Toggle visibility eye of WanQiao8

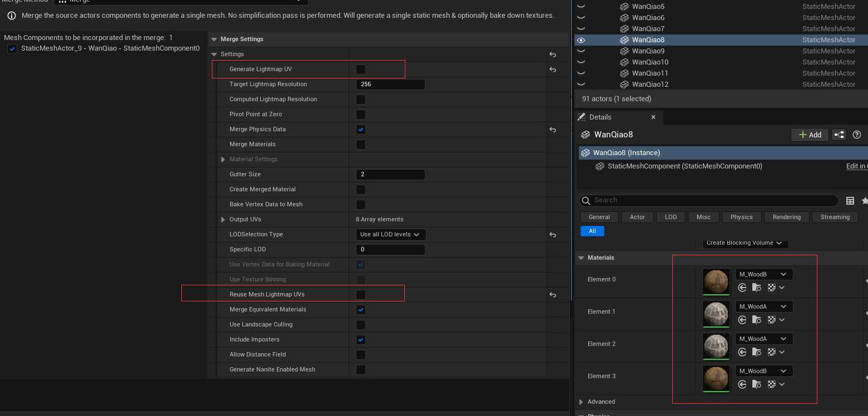[581, 40]
